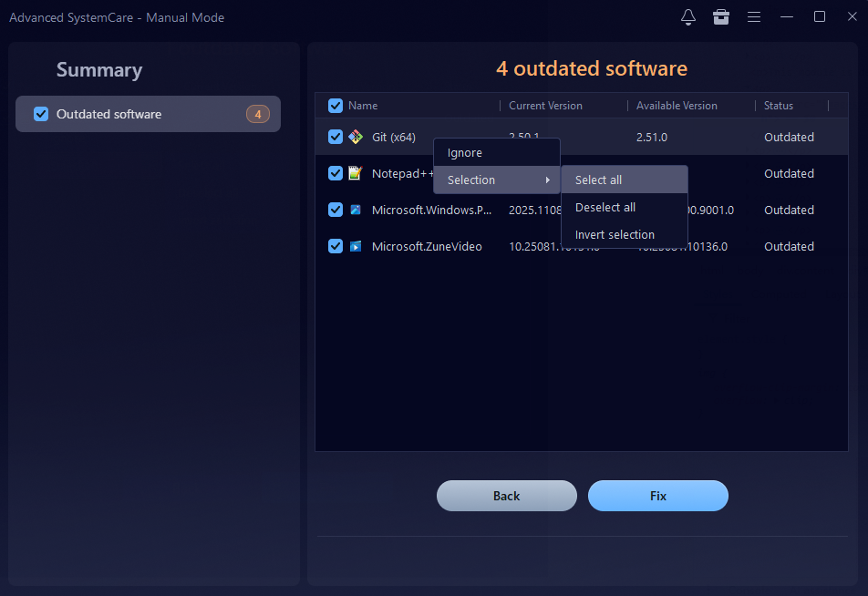Open the toolbox icon in title bar
868x596 pixels.
coord(721,17)
